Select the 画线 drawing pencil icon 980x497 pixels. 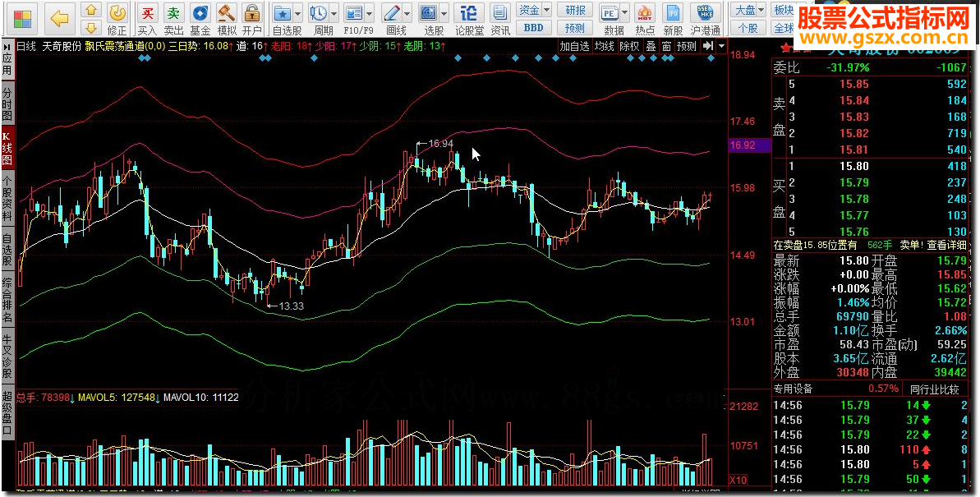tap(392, 12)
